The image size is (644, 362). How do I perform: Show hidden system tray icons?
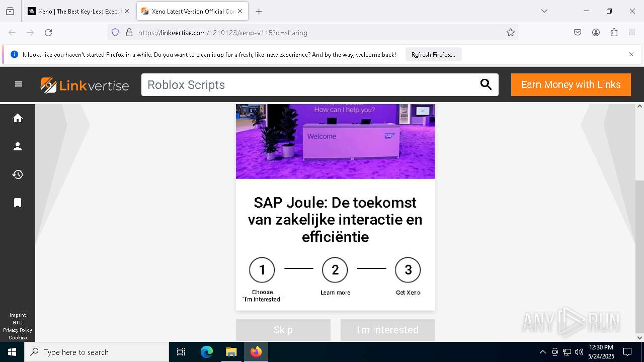(542, 352)
